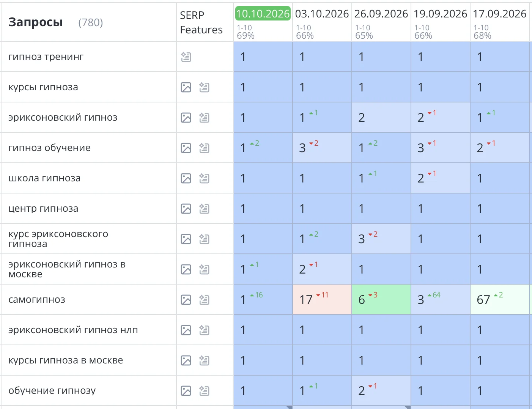Viewport: 532px width, 409px height.
Task: Open image icon for эриксоновский гипноз в москве
Action: coord(186,269)
